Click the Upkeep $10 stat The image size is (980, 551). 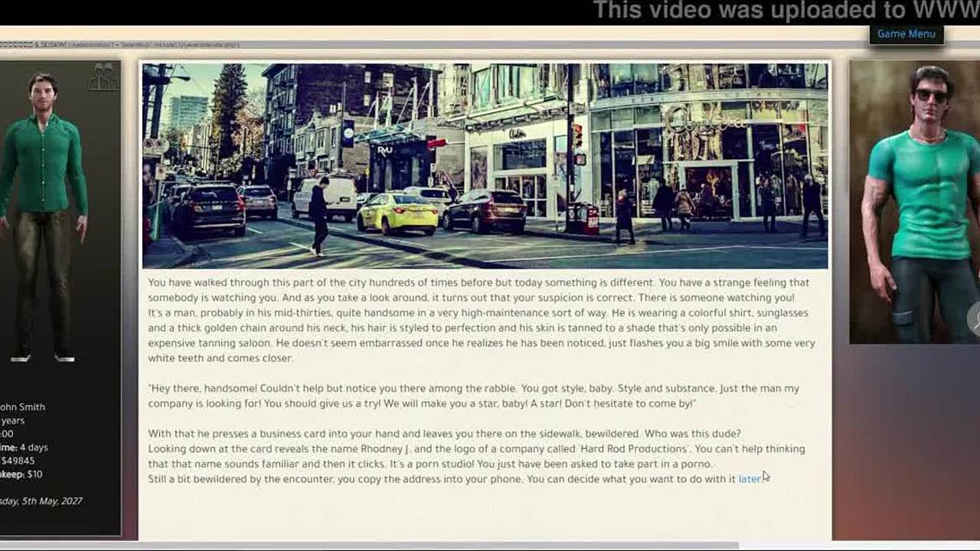21,474
